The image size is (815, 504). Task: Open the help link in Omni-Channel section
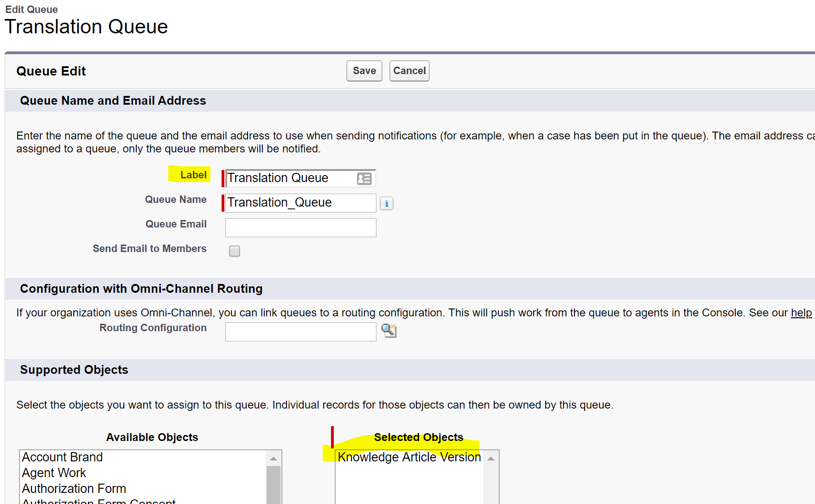(x=801, y=313)
